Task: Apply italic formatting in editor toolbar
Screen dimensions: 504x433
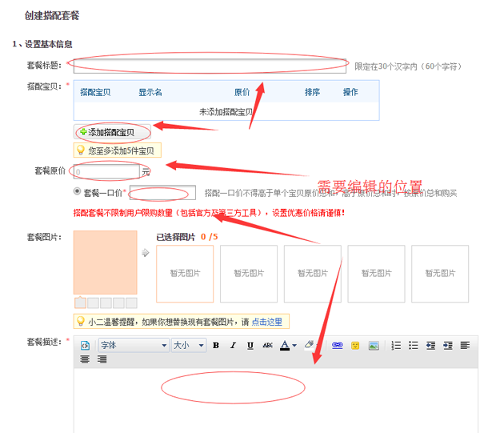Action: point(233,346)
